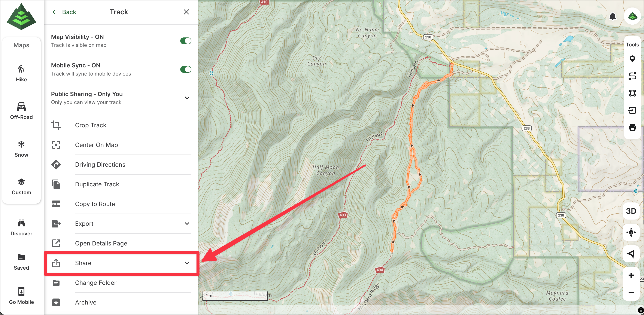Click Crop Track option

pos(91,125)
